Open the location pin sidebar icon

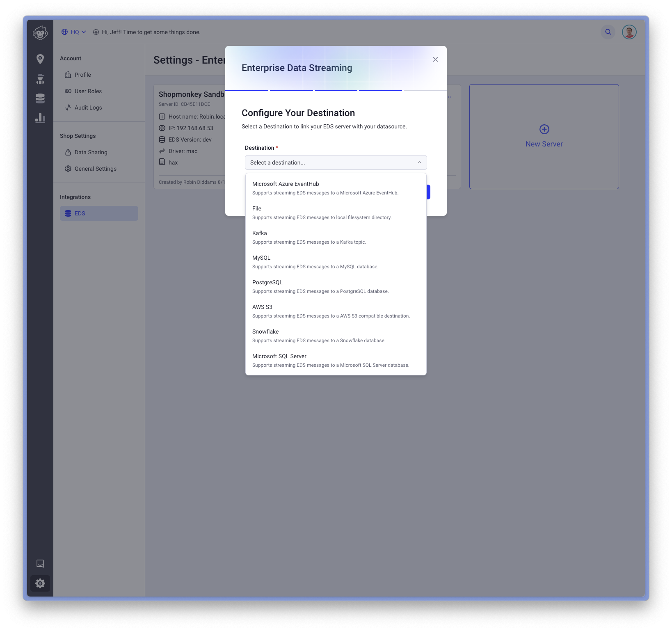pos(40,59)
